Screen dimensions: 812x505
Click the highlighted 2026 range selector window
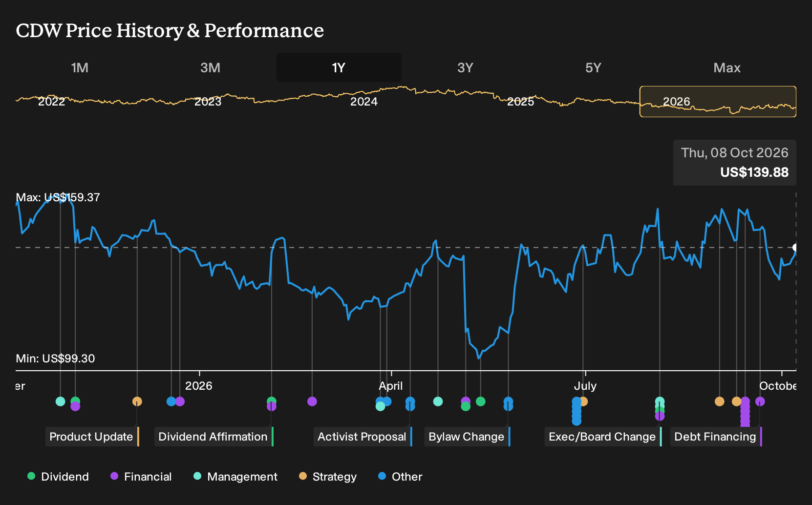click(718, 102)
